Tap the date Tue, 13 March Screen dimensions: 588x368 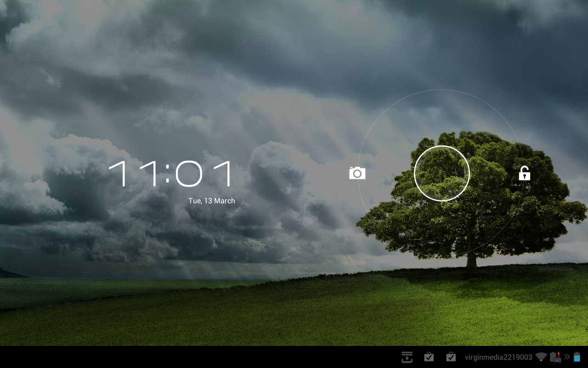click(x=212, y=201)
